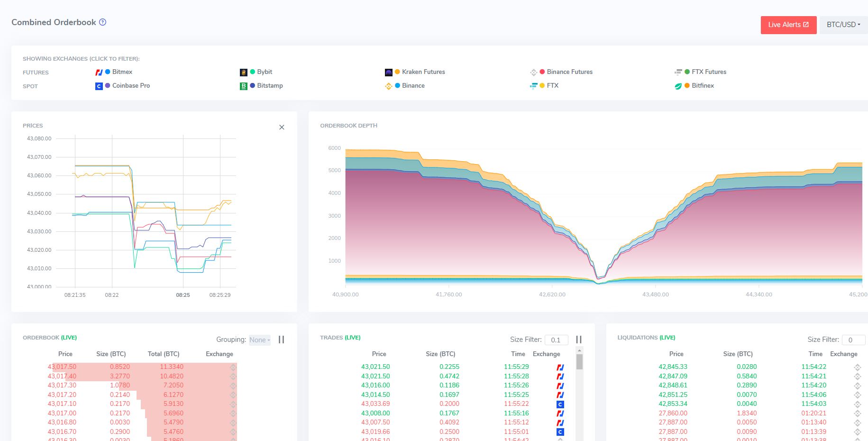Select liquidation size 1.8340
868x441 pixels.
[x=747, y=413]
